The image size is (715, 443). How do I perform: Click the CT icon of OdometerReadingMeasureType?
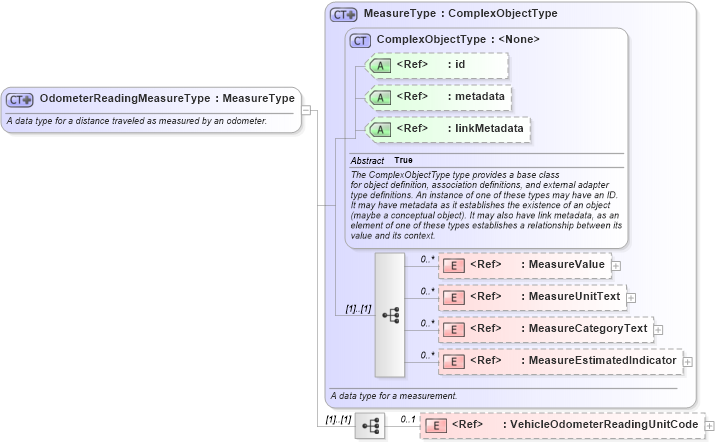tap(20, 100)
